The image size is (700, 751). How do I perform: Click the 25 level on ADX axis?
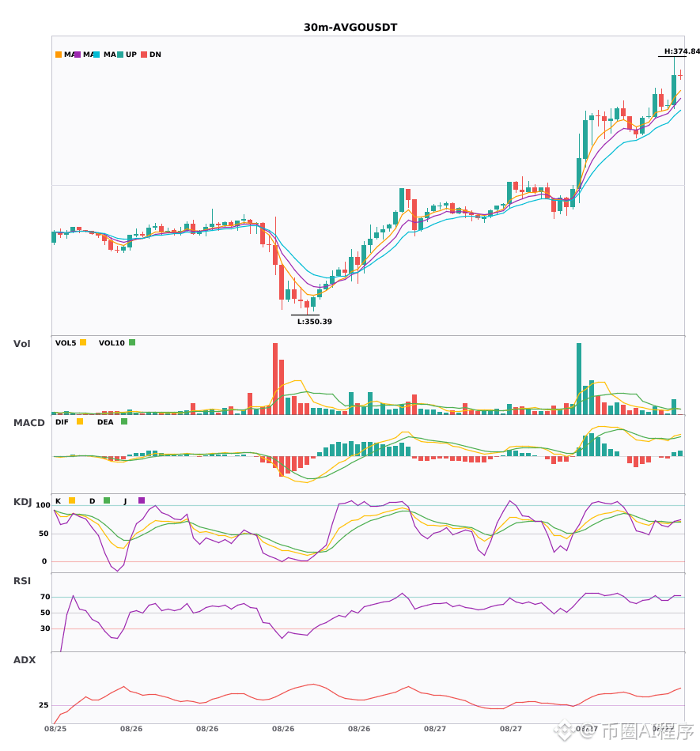point(44,705)
